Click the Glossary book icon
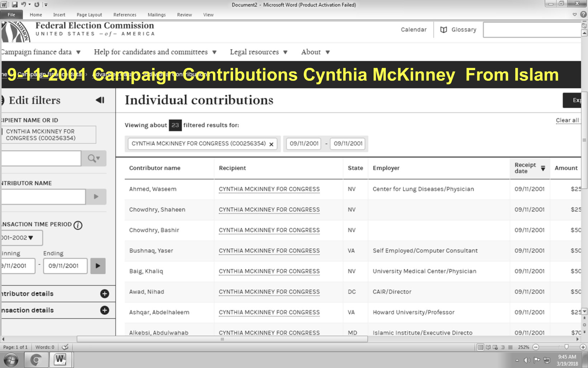588x368 pixels. [444, 30]
